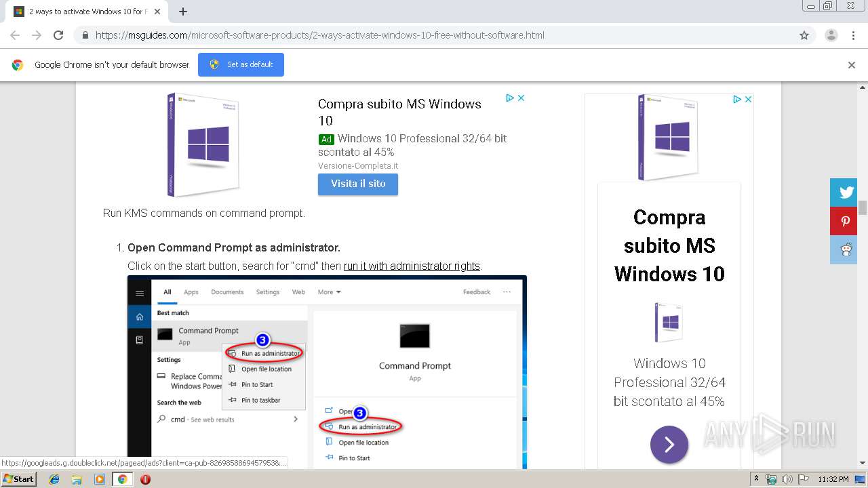Select the Chrome taskbar button
The width and height of the screenshot is (868, 488).
(122, 479)
